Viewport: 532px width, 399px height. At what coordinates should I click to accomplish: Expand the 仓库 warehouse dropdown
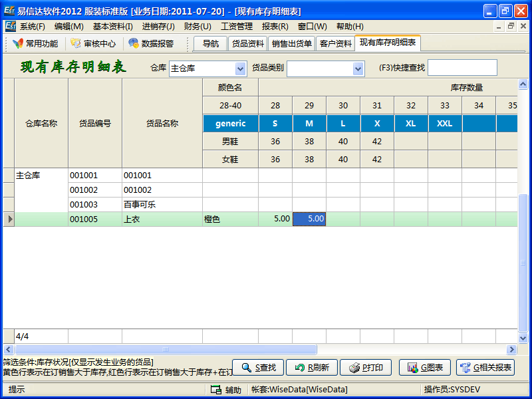[241, 68]
